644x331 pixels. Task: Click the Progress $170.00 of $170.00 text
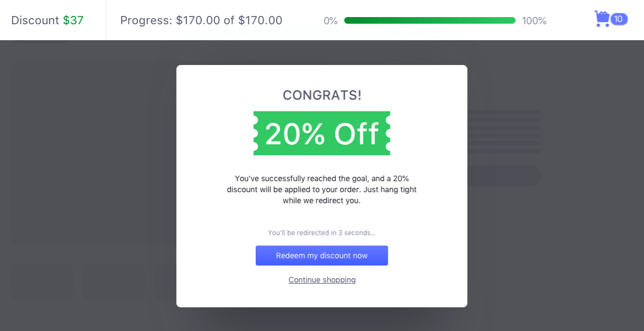pos(201,20)
